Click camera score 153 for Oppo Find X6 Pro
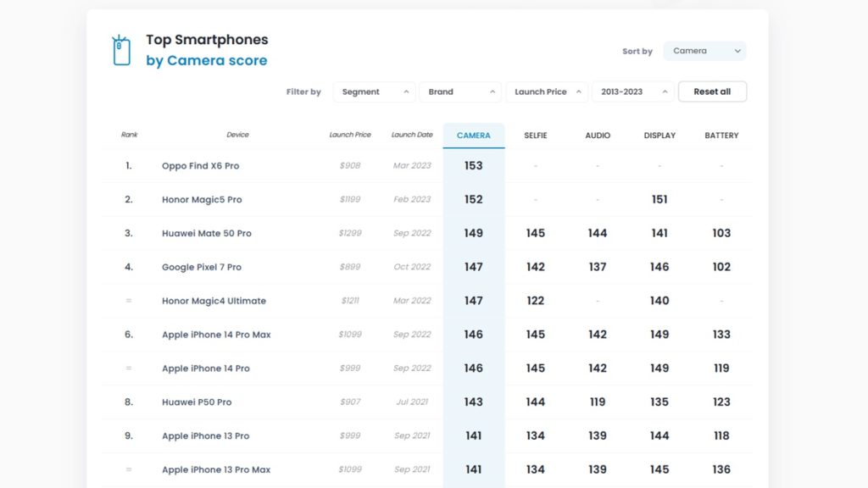The height and width of the screenshot is (488, 868). tap(473, 165)
